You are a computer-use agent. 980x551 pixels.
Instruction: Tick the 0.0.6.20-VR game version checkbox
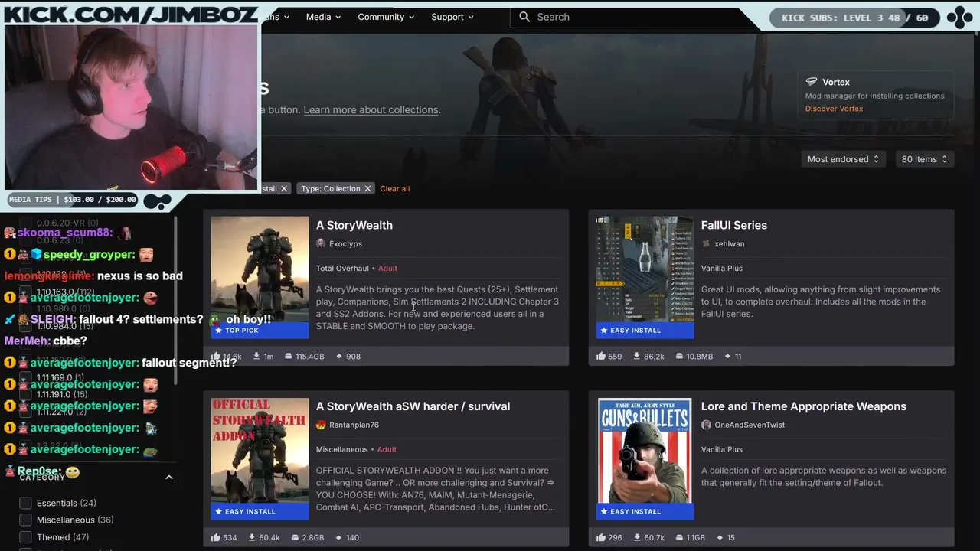[x=25, y=223]
